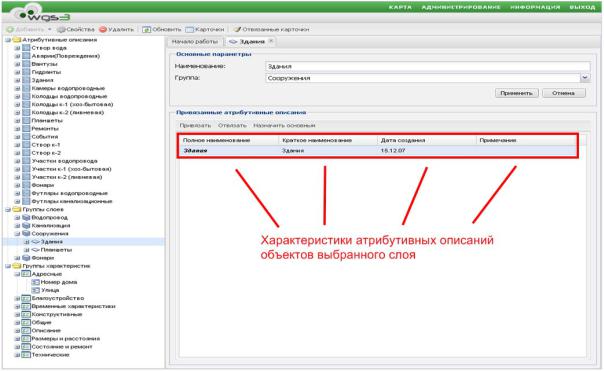This screenshot has width=604, height=371.
Task: Open the Группа combo box arrow
Action: point(585,78)
